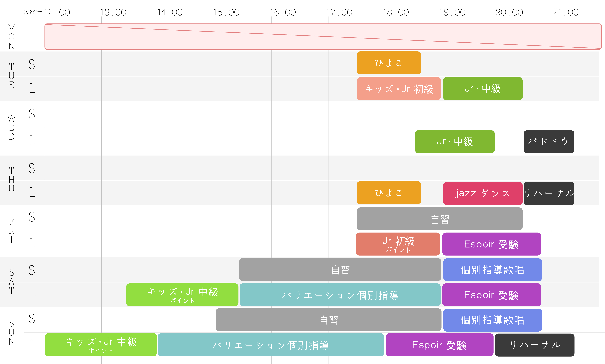Select Saturday キッズ・Jr 中級 ポイント block
The height and width of the screenshot is (364, 605).
point(182,295)
